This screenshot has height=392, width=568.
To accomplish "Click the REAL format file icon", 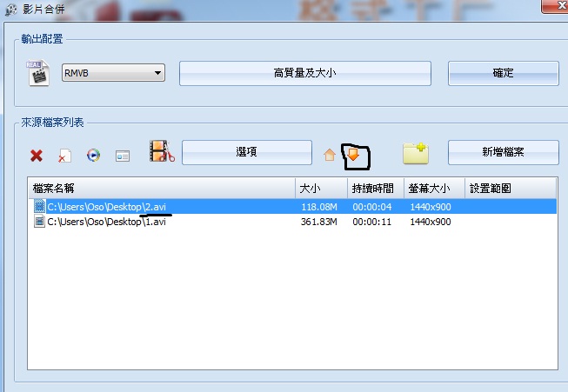I will (38, 73).
